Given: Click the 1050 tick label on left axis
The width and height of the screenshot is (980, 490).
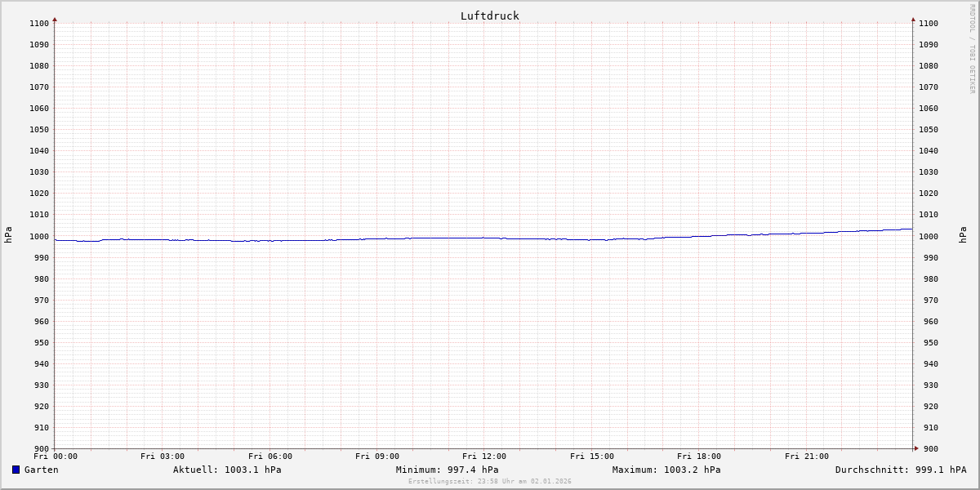Looking at the screenshot, I should [x=38, y=129].
